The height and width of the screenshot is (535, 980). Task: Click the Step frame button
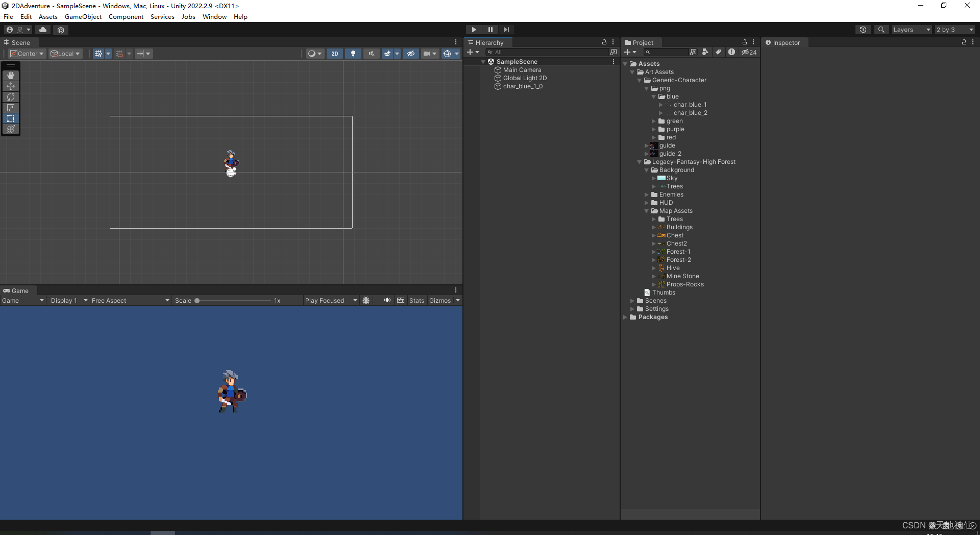click(x=506, y=30)
